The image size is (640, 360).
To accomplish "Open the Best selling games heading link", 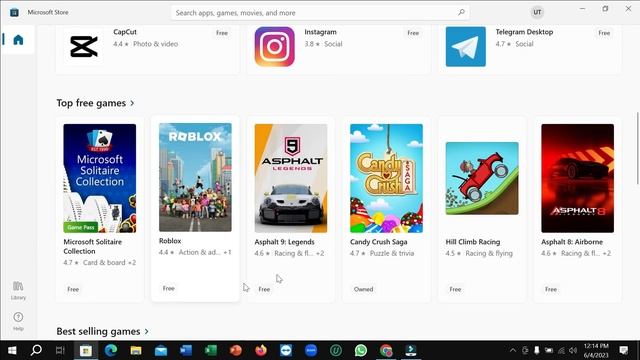I will coord(98,331).
